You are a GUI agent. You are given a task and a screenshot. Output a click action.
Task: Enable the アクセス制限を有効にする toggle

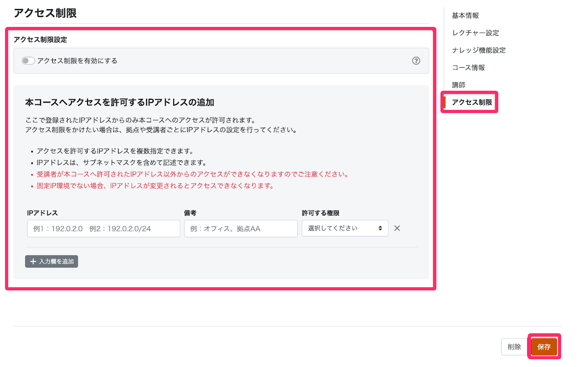pos(28,61)
